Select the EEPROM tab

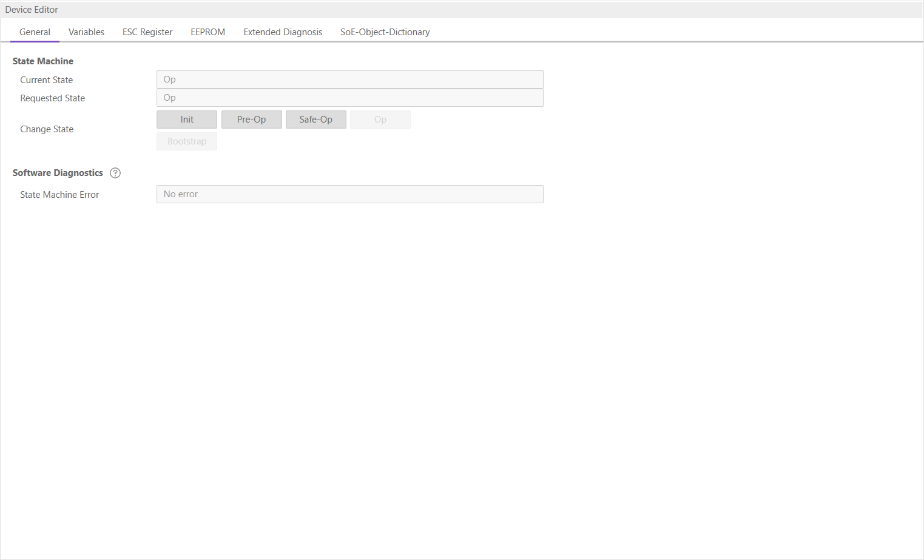coord(207,32)
